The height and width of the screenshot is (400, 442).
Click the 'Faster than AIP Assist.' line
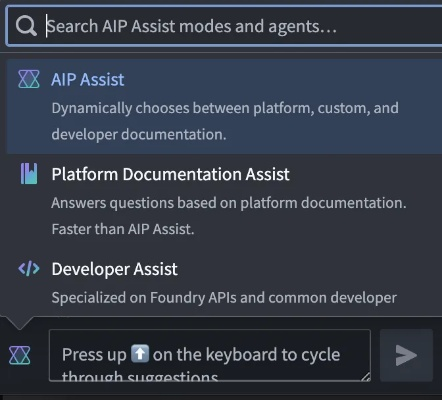(123, 229)
